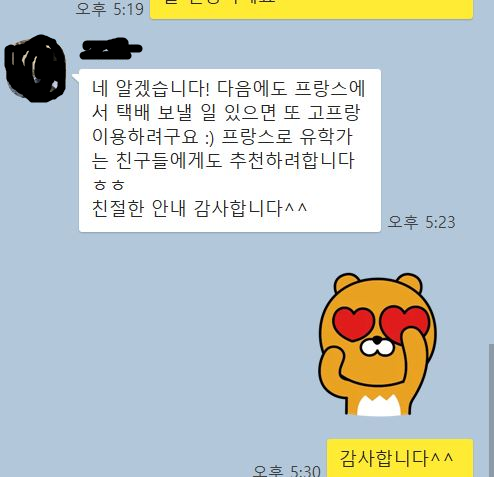This screenshot has height=477, width=496.
Task: Click the 오후 5:30 timestamp
Action: pos(287,470)
